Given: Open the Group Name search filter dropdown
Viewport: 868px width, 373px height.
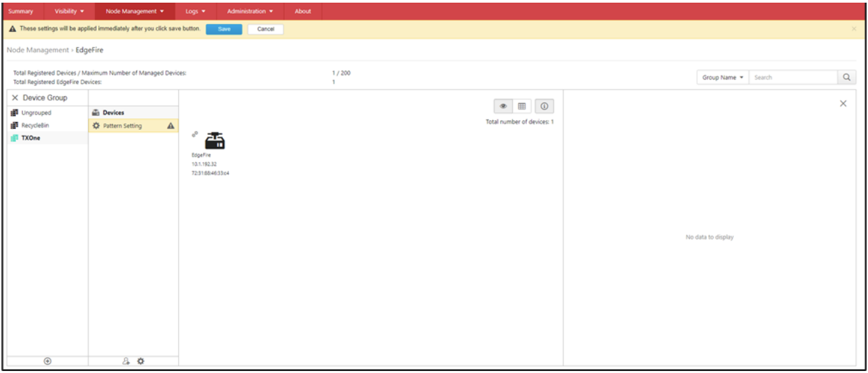Looking at the screenshot, I should [722, 77].
